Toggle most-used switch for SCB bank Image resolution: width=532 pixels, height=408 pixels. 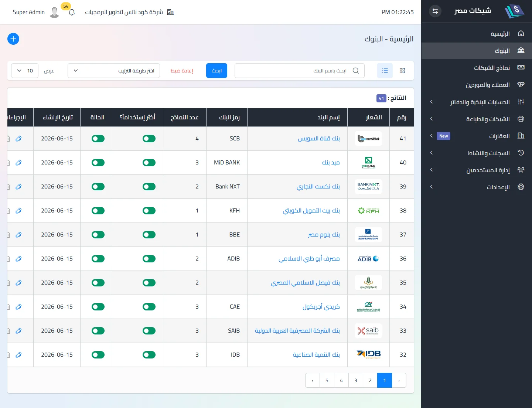pos(149,139)
